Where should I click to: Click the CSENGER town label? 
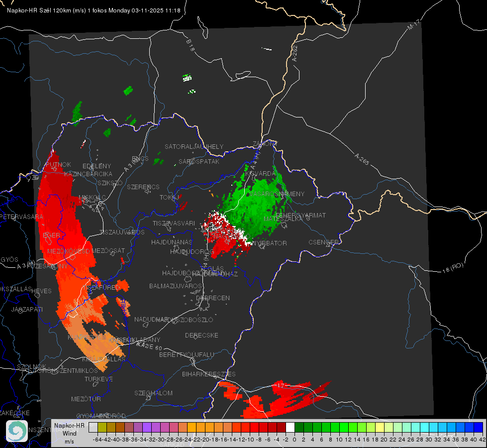pos(323,242)
